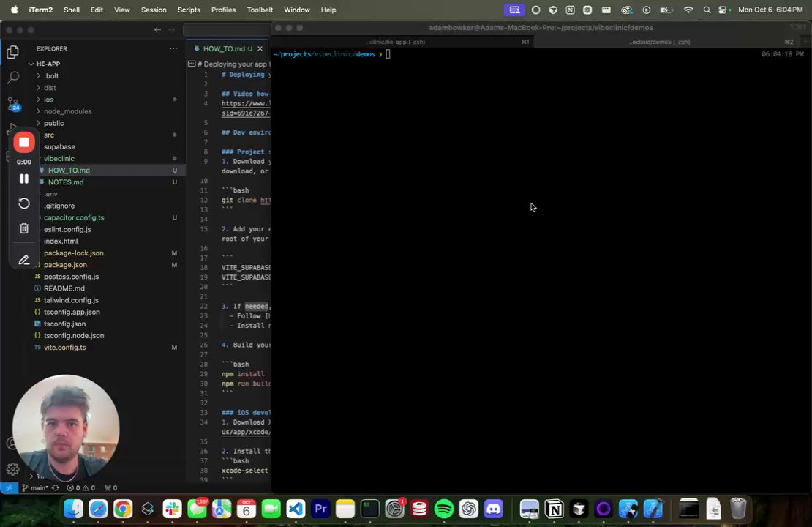Restart the recording with the circular arrow
The height and width of the screenshot is (527, 812).
24,203
